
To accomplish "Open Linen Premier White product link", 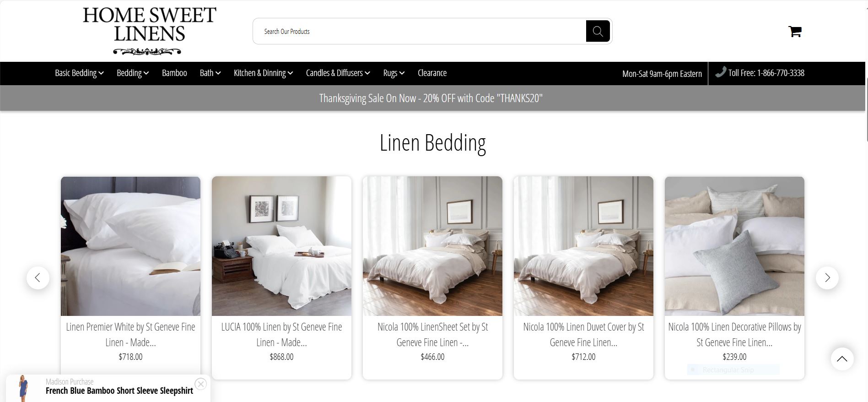I will click(130, 334).
